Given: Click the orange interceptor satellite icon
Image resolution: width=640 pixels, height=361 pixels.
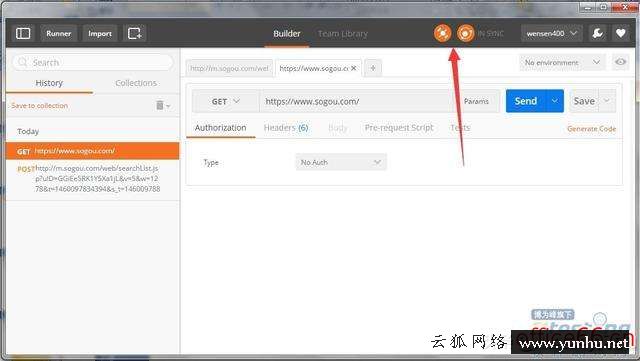Looking at the screenshot, I should click(x=442, y=33).
